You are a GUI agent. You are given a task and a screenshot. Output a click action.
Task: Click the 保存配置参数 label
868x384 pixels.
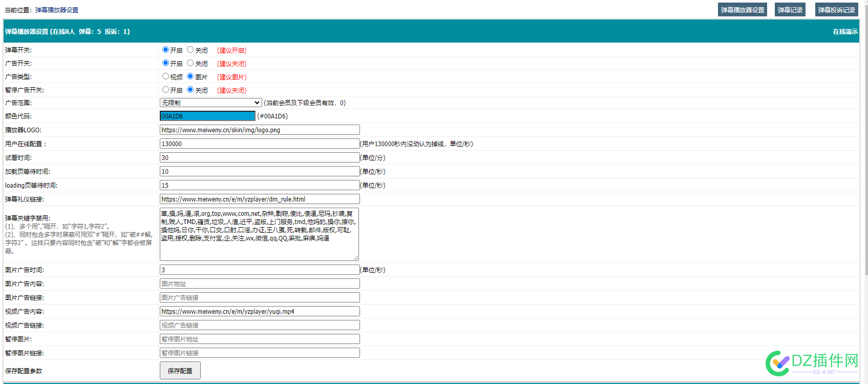coord(24,371)
